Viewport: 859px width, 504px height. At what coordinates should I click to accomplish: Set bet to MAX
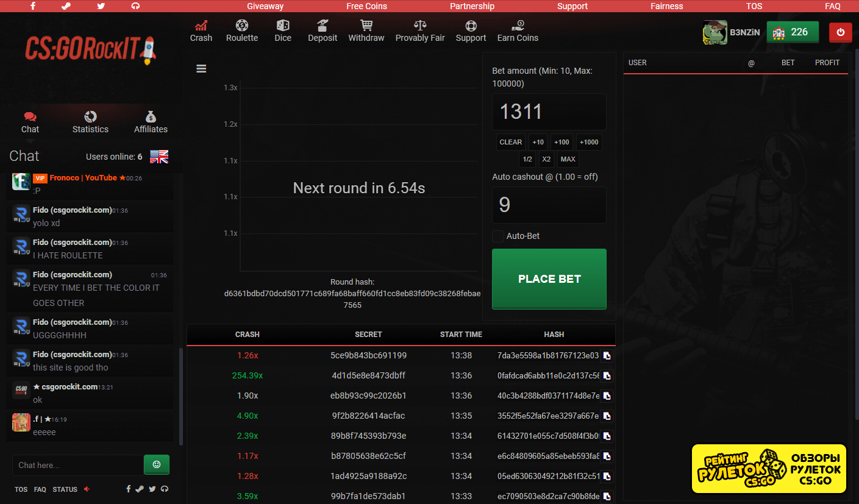pos(568,159)
